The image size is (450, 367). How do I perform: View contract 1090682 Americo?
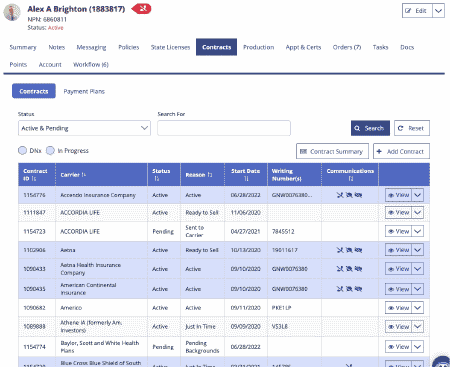coord(398,308)
